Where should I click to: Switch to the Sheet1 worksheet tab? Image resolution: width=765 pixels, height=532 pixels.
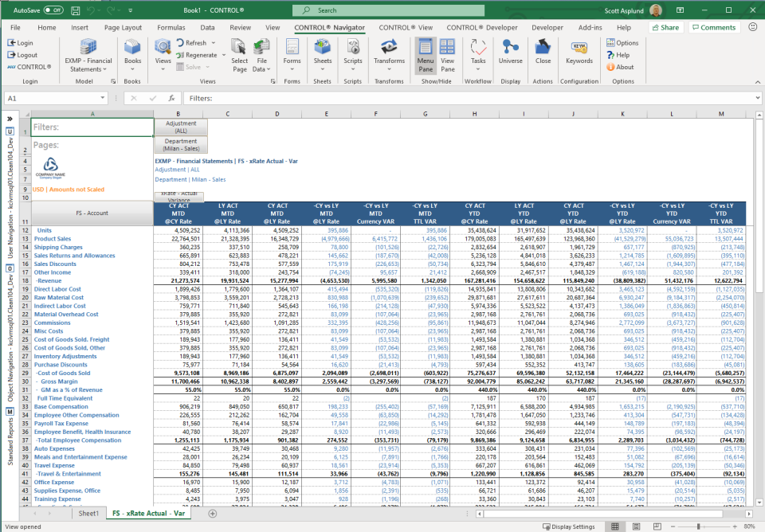pos(88,514)
